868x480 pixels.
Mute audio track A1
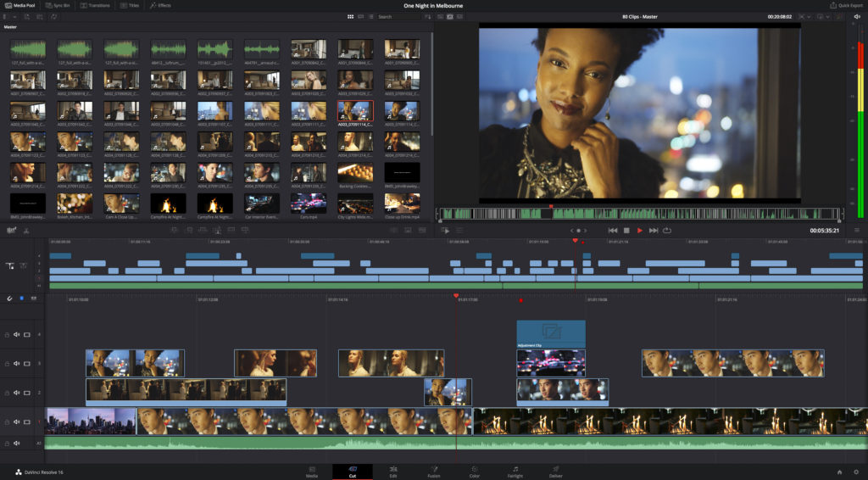[x=17, y=444]
